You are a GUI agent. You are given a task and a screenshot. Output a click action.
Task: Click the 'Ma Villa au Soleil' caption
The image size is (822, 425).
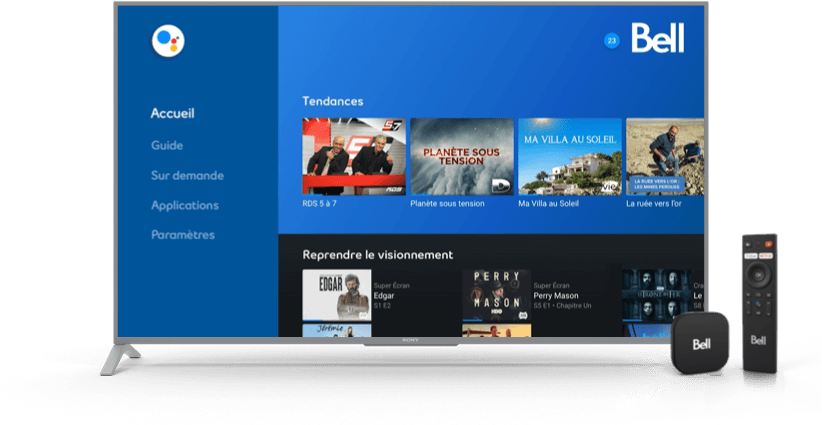(548, 203)
